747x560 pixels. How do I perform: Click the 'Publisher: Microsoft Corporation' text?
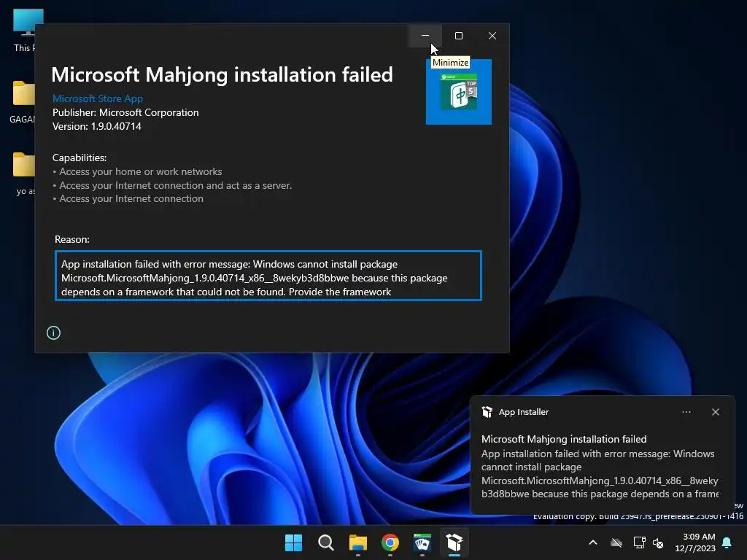point(125,112)
